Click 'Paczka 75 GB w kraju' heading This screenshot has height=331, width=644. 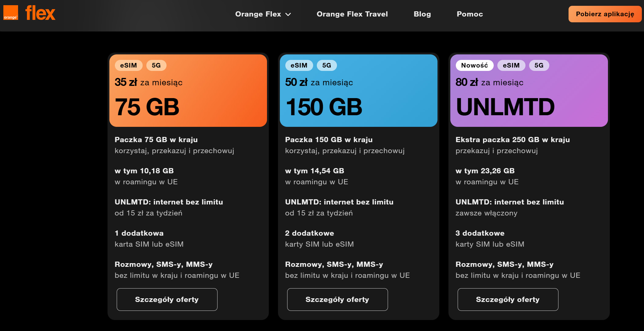156,140
